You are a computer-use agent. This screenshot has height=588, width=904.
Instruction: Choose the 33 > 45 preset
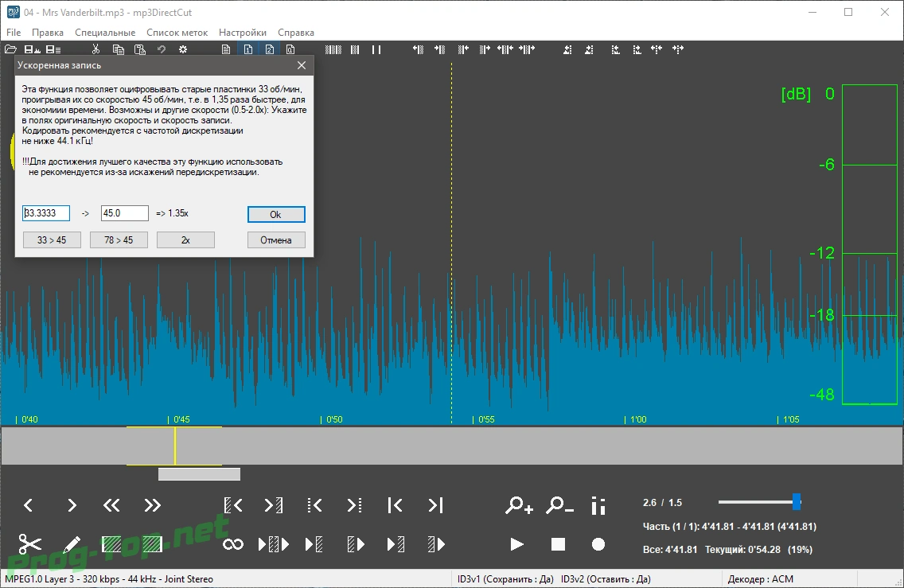[x=52, y=239]
